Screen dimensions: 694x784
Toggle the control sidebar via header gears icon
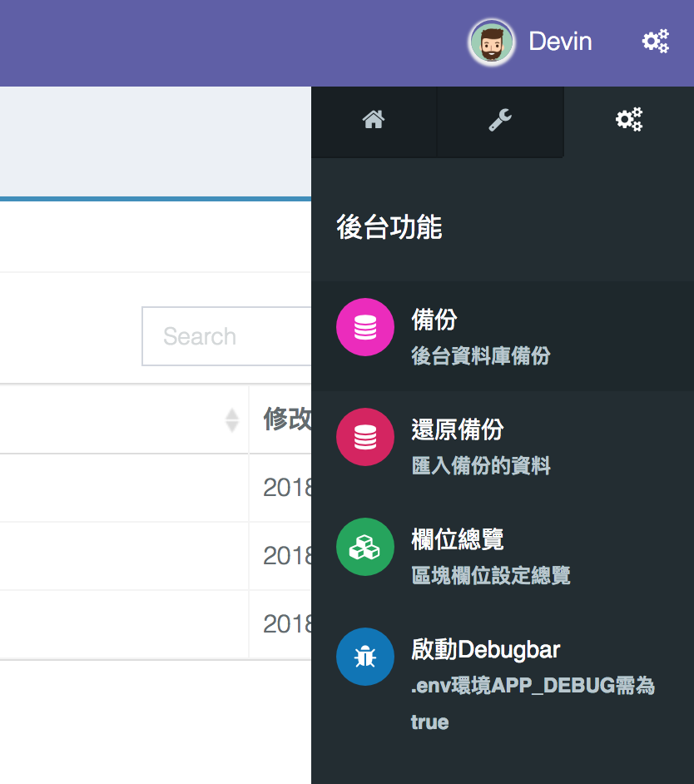pyautogui.click(x=656, y=42)
